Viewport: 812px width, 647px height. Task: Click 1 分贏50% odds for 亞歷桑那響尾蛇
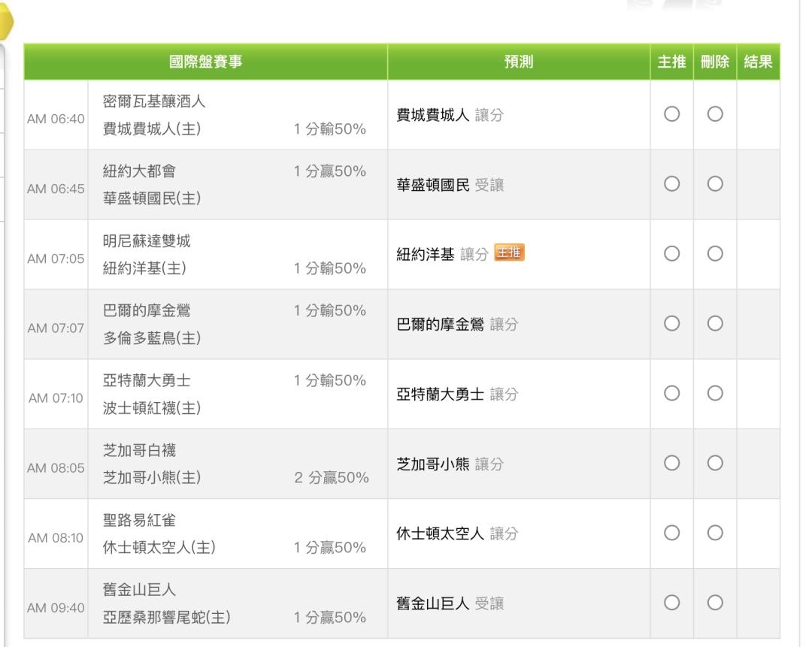(330, 617)
